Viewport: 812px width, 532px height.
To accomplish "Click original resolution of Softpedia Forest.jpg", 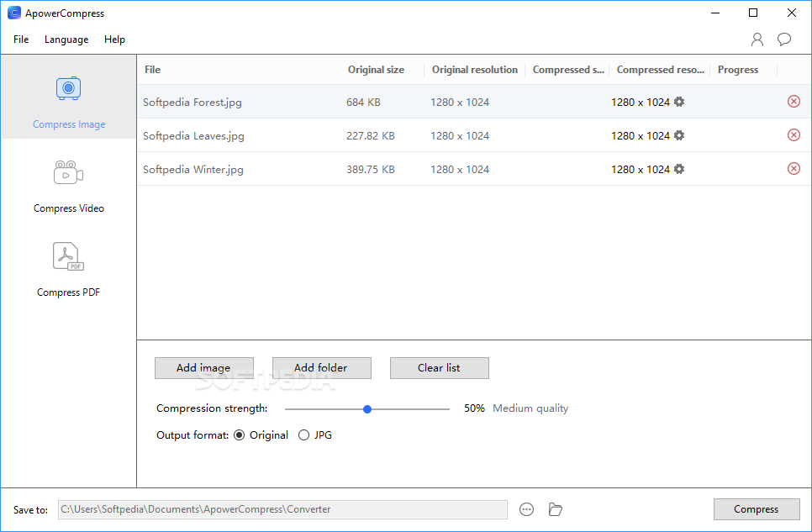I will (459, 102).
